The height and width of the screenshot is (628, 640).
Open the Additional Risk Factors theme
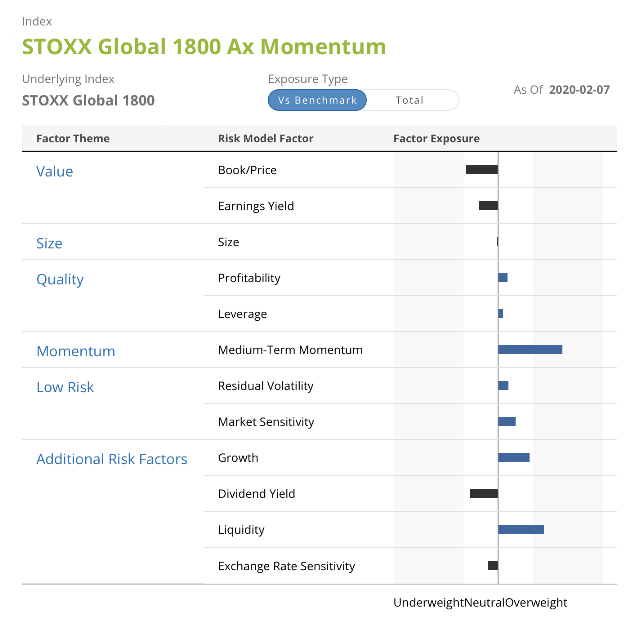point(112,459)
